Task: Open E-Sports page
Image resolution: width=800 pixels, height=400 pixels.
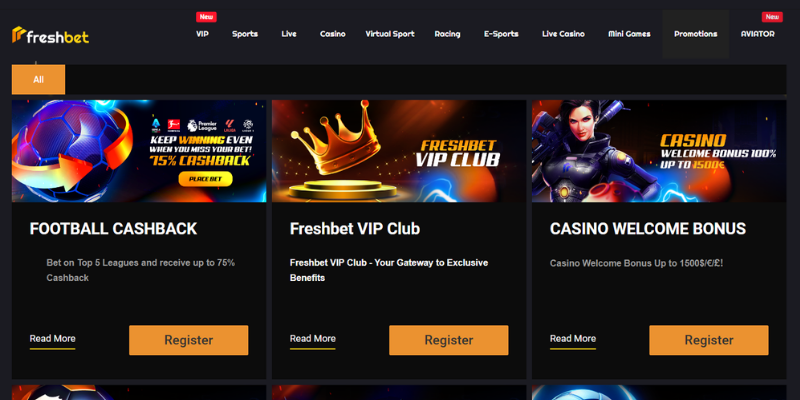Action: click(x=501, y=34)
